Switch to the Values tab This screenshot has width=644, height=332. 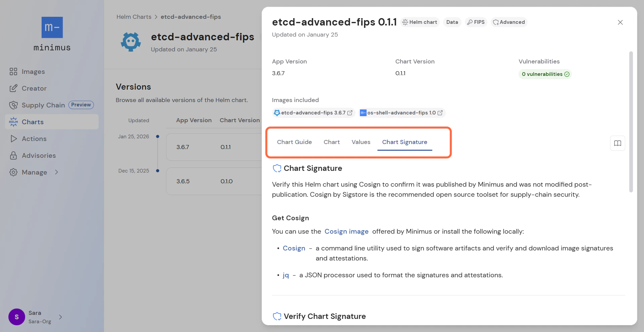[x=361, y=142]
